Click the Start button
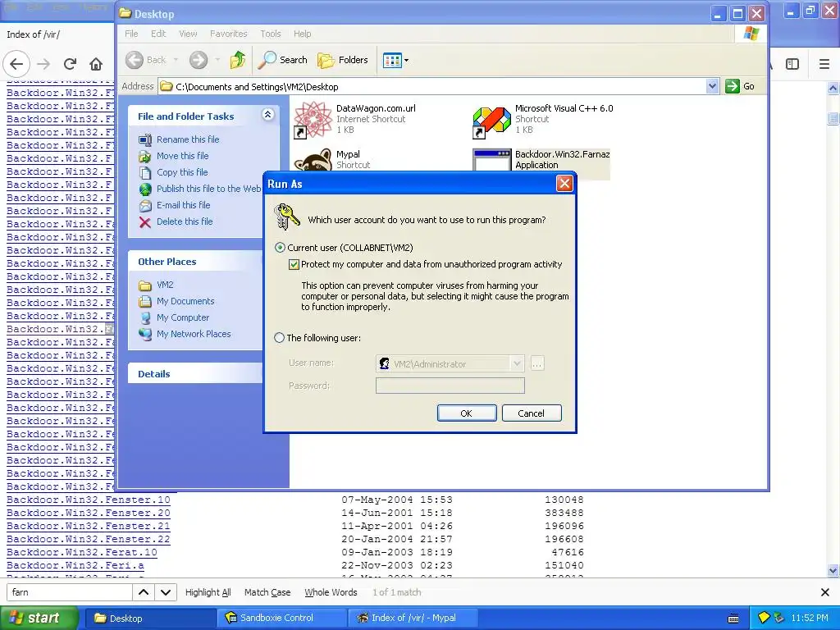Image resolution: width=840 pixels, height=630 pixels. [39, 618]
